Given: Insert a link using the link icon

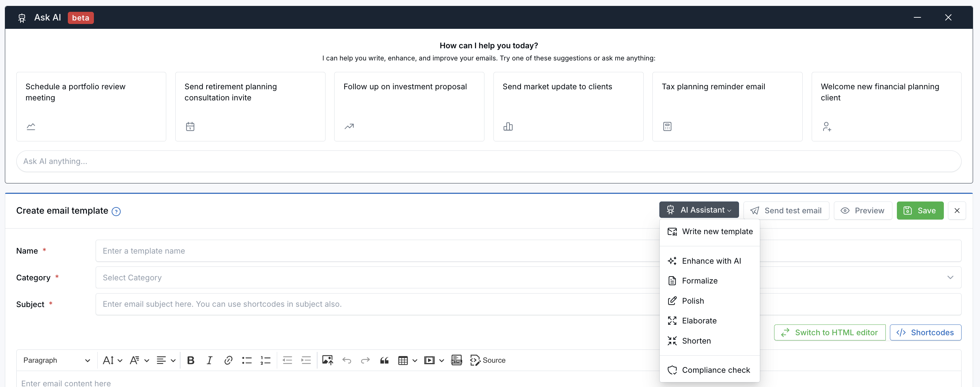Looking at the screenshot, I should (x=228, y=360).
